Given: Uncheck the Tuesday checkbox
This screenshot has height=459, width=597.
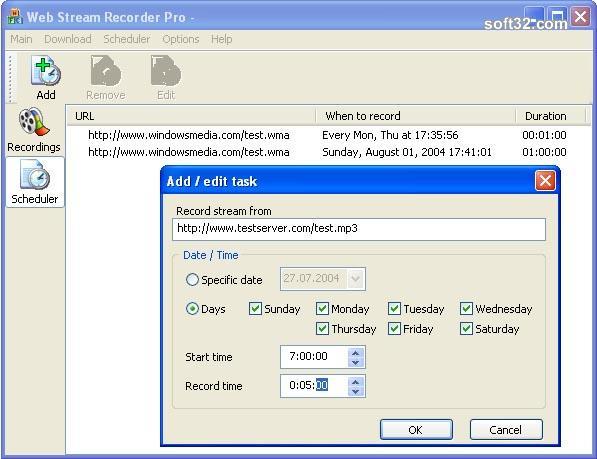Looking at the screenshot, I should (394, 308).
